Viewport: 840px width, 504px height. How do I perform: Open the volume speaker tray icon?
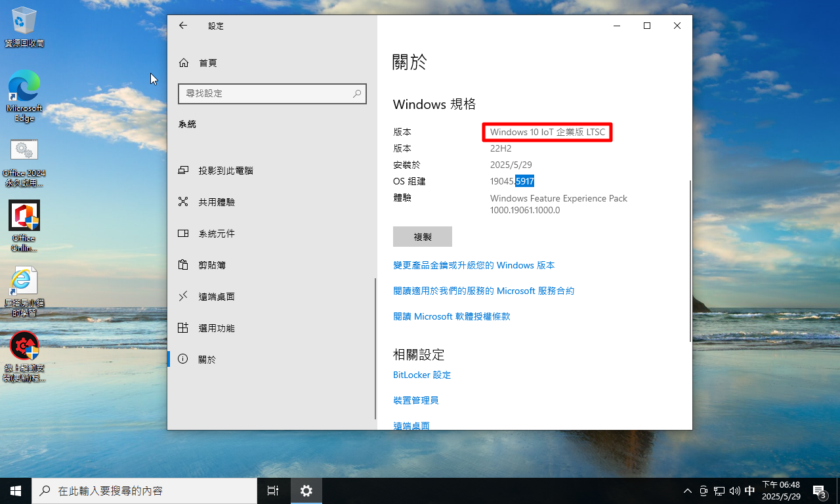tap(734, 491)
